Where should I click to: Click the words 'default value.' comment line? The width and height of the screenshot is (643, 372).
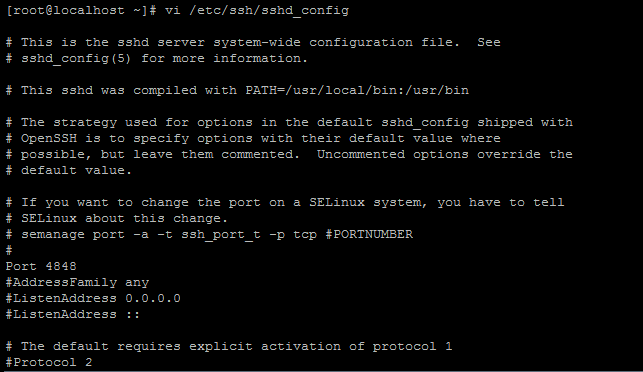pyautogui.click(x=76, y=170)
